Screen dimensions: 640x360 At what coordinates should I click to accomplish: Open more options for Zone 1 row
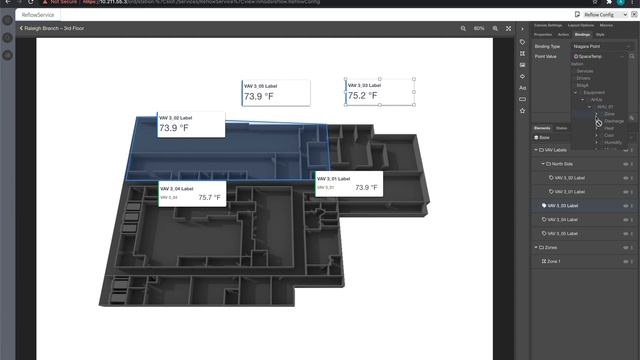tap(632, 262)
